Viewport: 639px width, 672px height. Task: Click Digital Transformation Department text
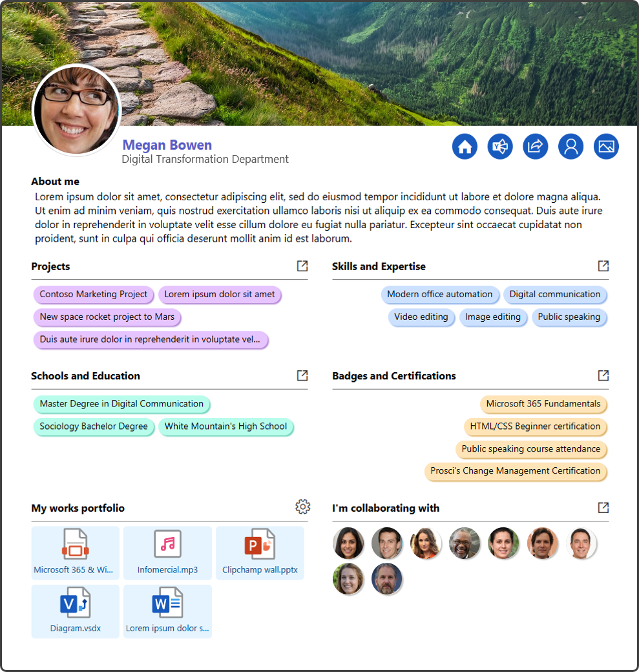(x=205, y=160)
